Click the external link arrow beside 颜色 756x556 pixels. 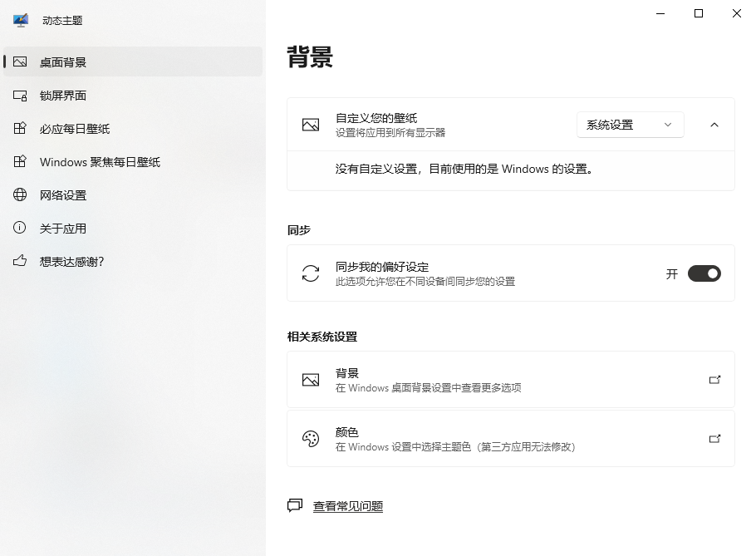point(714,438)
